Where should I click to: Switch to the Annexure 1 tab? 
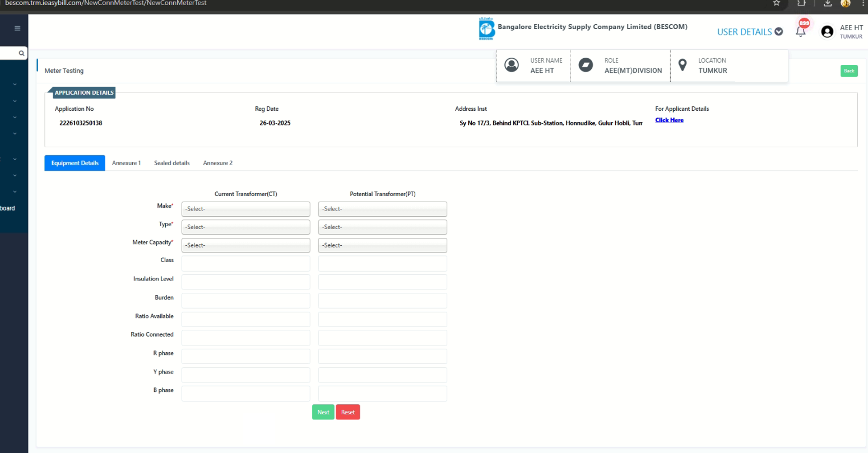point(126,163)
